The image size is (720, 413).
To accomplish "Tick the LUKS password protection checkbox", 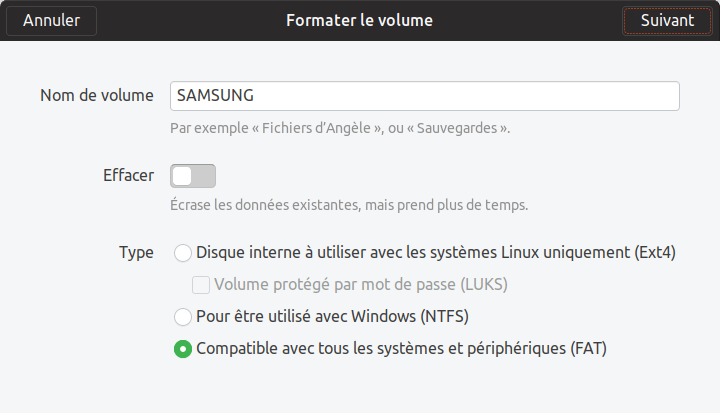I will (x=201, y=285).
